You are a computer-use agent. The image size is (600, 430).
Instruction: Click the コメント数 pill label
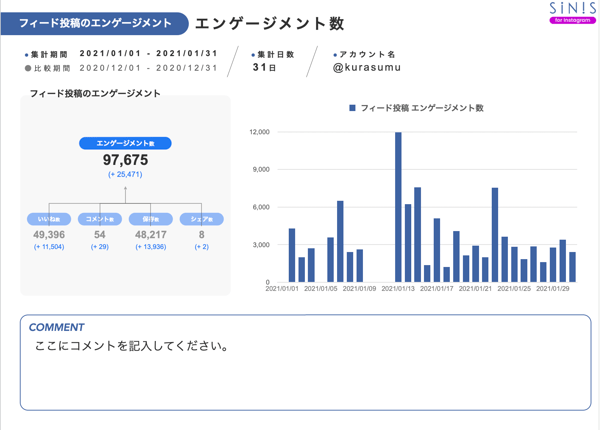[x=100, y=219]
